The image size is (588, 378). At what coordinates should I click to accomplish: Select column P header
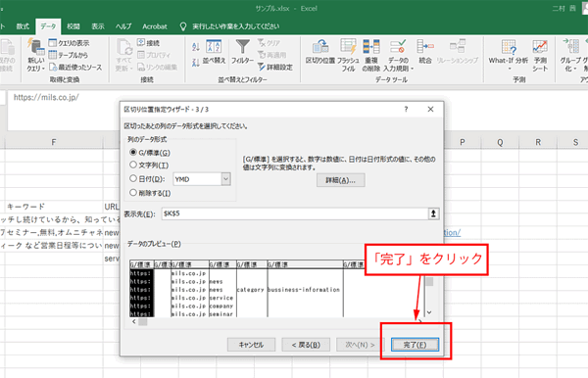[462, 142]
